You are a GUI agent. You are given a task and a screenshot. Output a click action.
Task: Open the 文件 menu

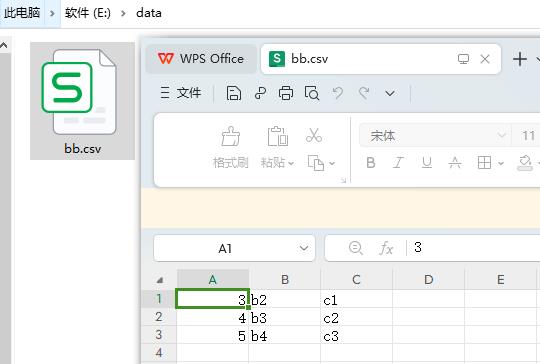[x=181, y=93]
